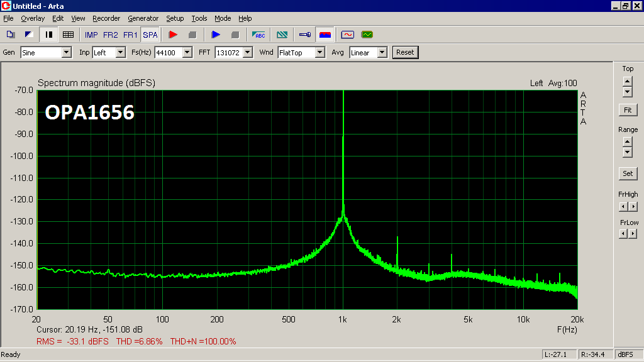Start the generator with the blue play icon
Screen dimensions: 644x362
click(216, 35)
